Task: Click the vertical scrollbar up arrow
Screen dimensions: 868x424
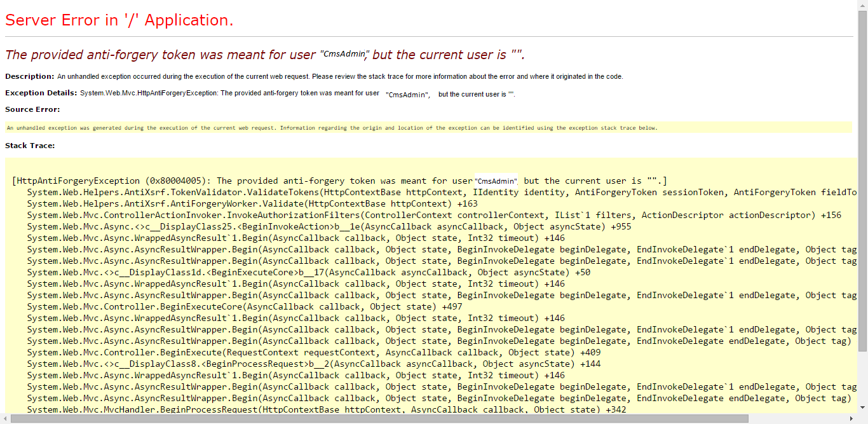Action: click(x=862, y=5)
